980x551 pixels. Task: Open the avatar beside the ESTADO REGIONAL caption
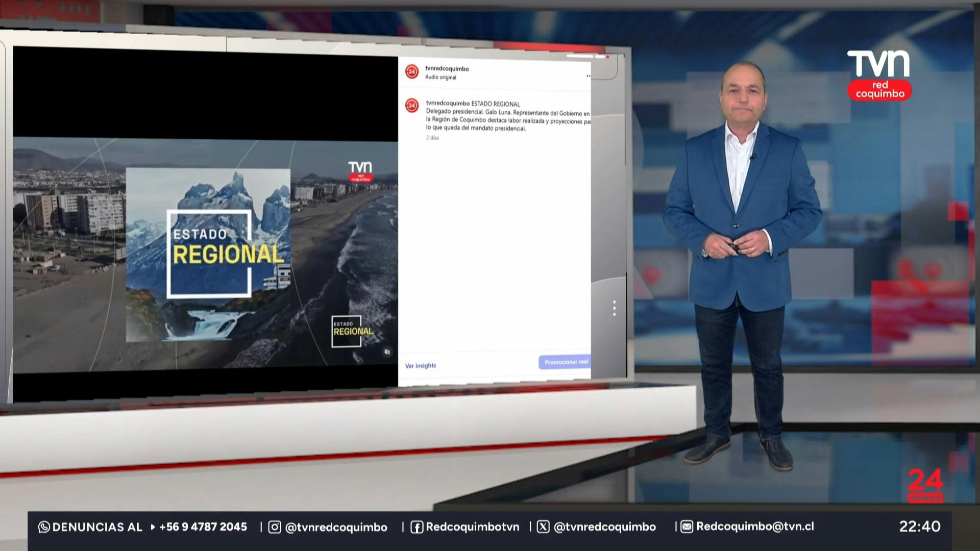pos(412,106)
